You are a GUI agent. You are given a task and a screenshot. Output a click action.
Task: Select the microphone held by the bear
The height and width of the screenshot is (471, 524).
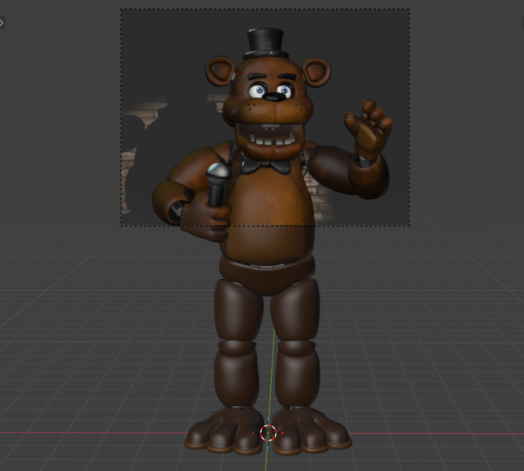point(218,185)
